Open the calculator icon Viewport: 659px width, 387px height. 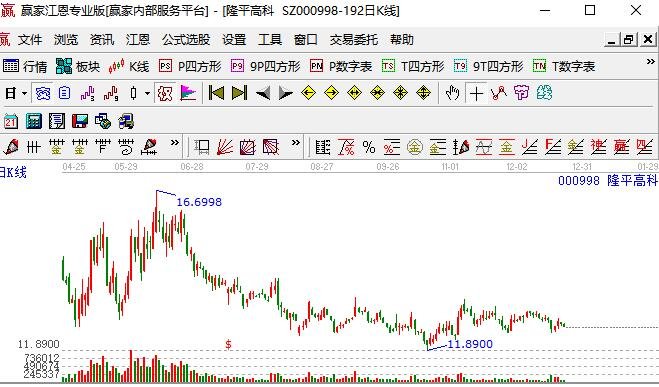pos(34,121)
